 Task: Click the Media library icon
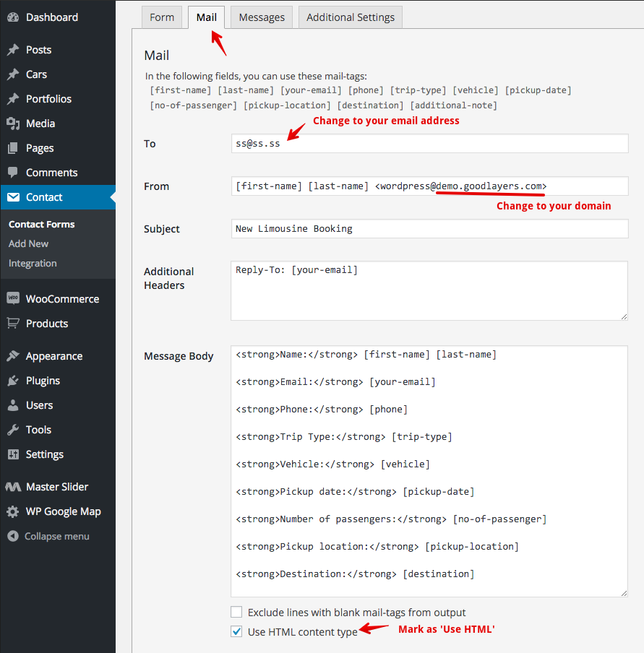[13, 124]
